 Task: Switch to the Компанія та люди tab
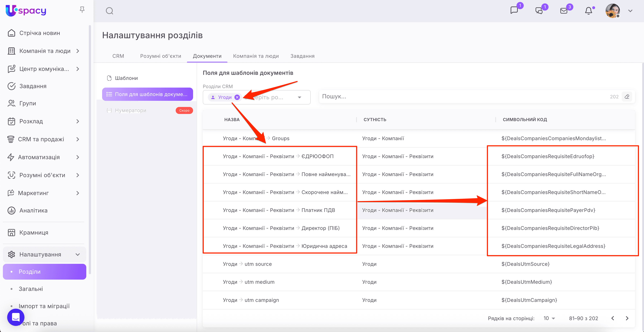[x=256, y=56]
